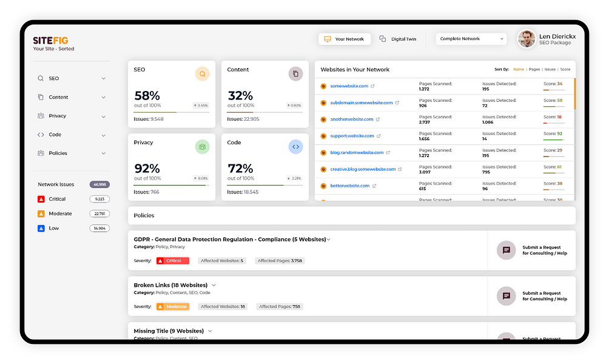Click the Network Issues 46,998 badge
The width and height of the screenshot is (609, 364).
click(99, 184)
